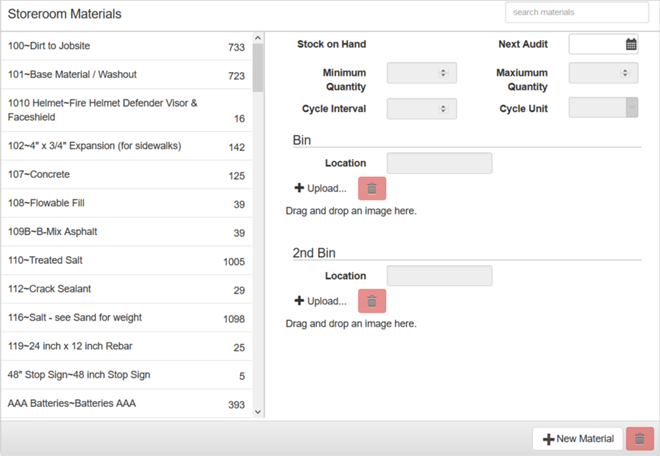Select 100~Dirt to Jobsite material
The image size is (660, 456).
click(x=126, y=46)
